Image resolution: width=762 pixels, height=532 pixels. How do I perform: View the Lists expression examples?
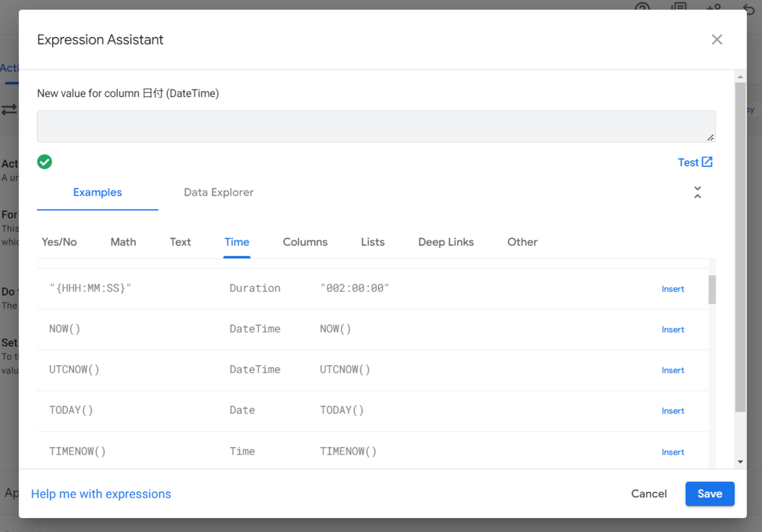[373, 242]
